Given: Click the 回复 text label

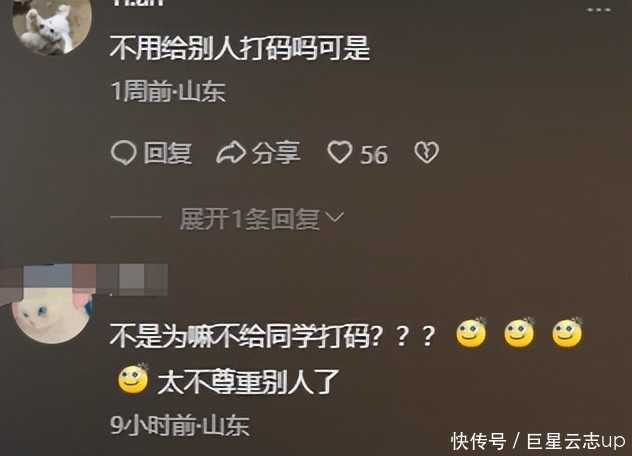Looking at the screenshot, I should (x=168, y=153).
